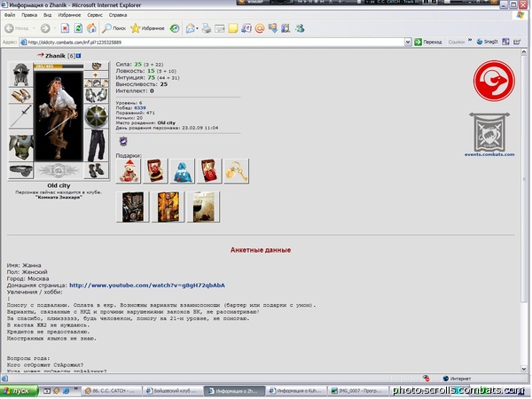Screen dimensions: 532x399
Task: Expand the address bar dropdown arrow
Action: (x=408, y=42)
